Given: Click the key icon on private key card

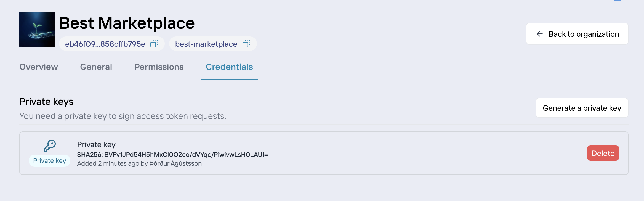Looking at the screenshot, I should click(x=50, y=146).
